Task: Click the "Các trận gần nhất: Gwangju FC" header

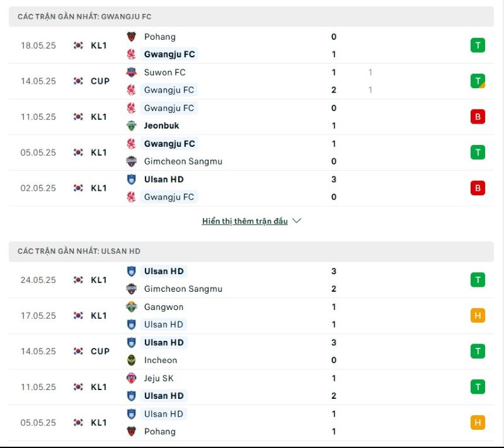Action: pos(84,16)
